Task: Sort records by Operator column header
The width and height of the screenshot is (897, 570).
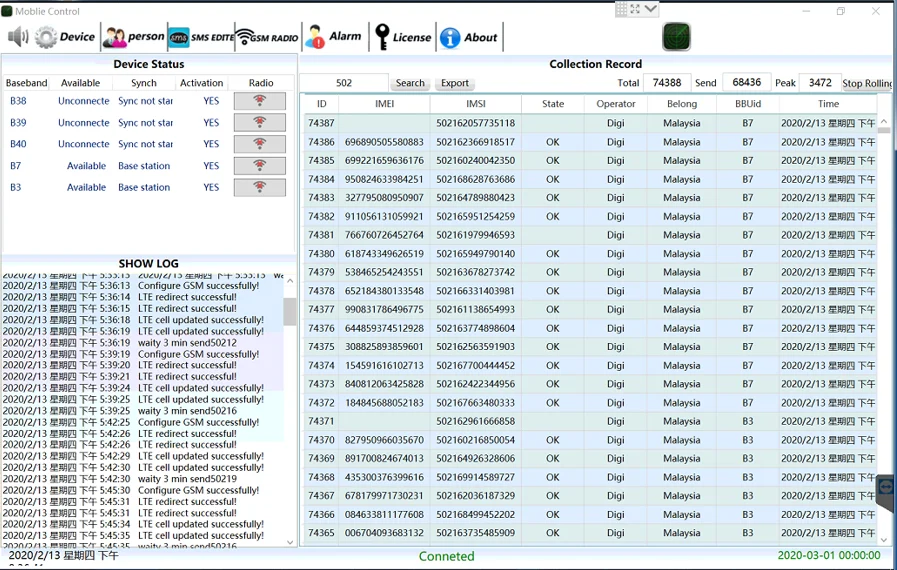Action: click(x=615, y=104)
